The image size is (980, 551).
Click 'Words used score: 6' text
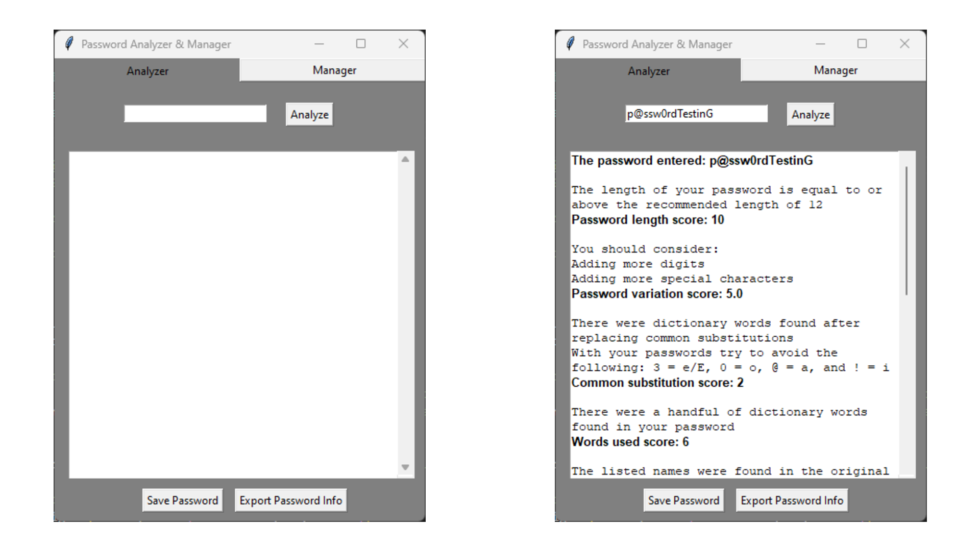click(630, 442)
